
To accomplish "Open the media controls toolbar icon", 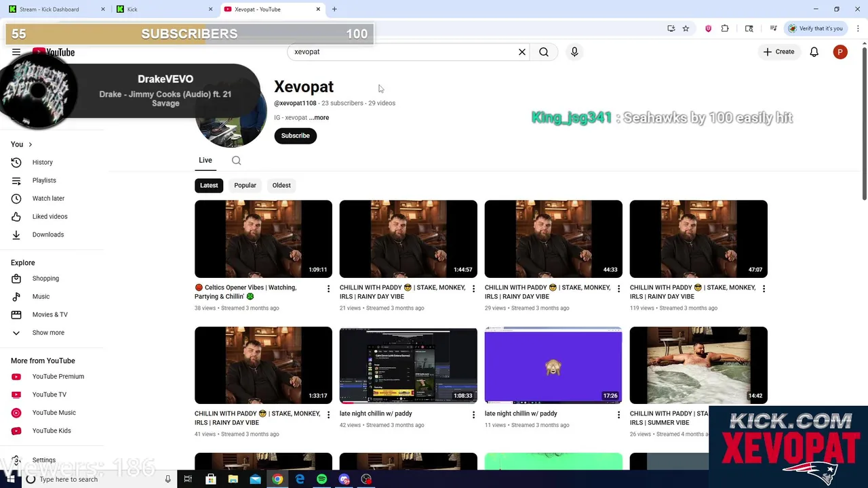I will pyautogui.click(x=773, y=28).
